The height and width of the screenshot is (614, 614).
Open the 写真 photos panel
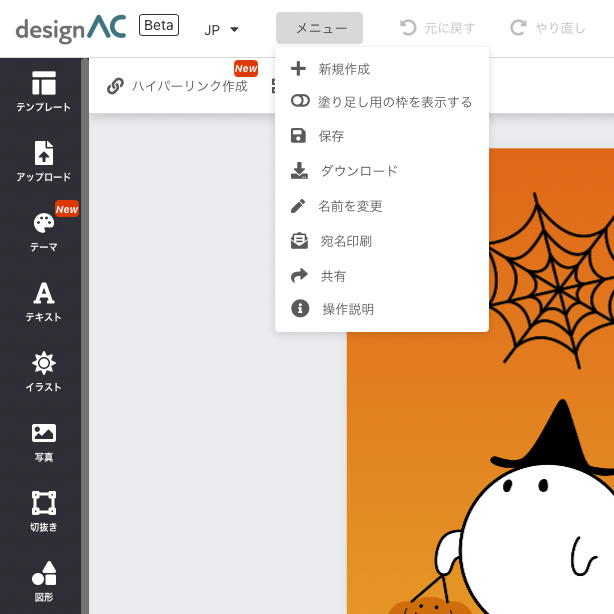(43, 442)
